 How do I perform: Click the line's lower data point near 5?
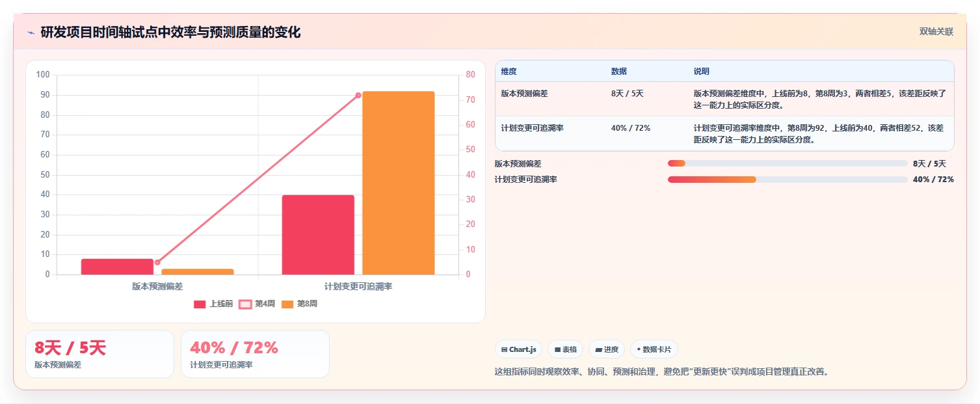(157, 262)
